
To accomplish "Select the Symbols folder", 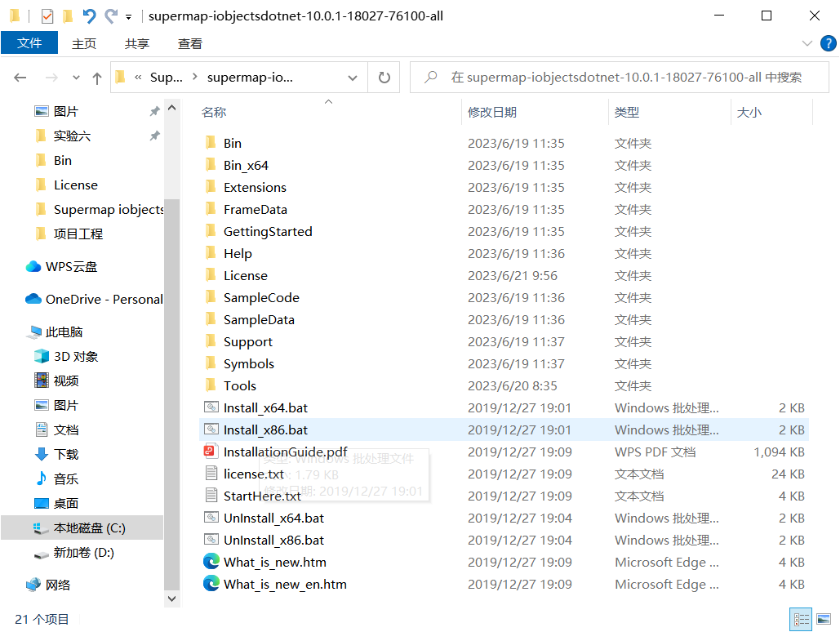I will (248, 363).
